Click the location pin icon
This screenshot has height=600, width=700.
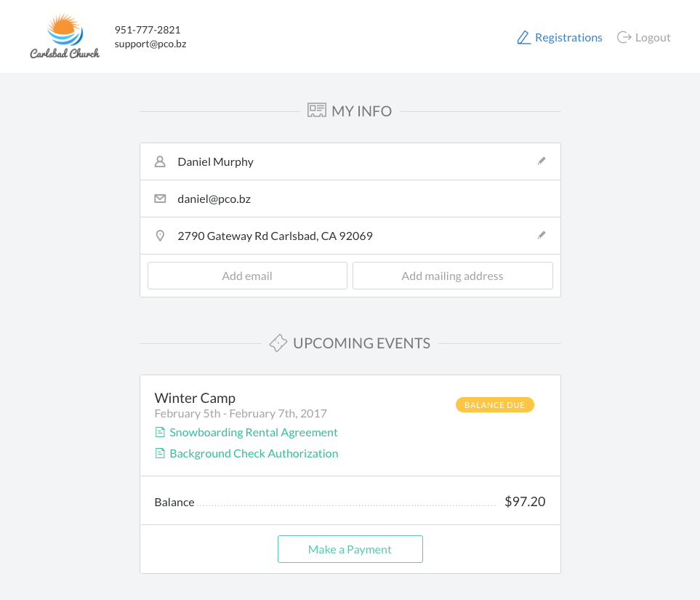(160, 236)
